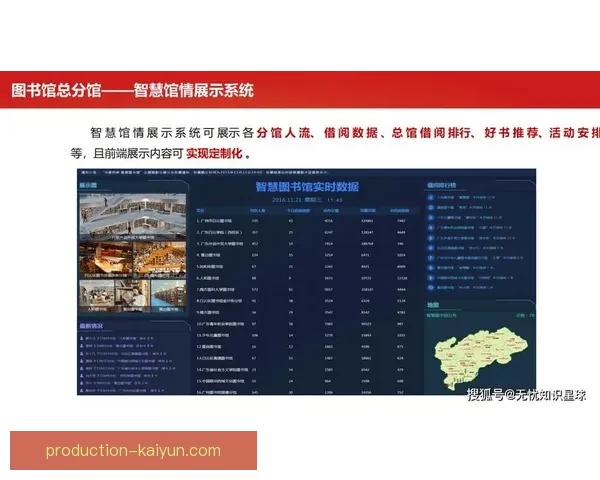Click the 地图 panel header

point(433,305)
